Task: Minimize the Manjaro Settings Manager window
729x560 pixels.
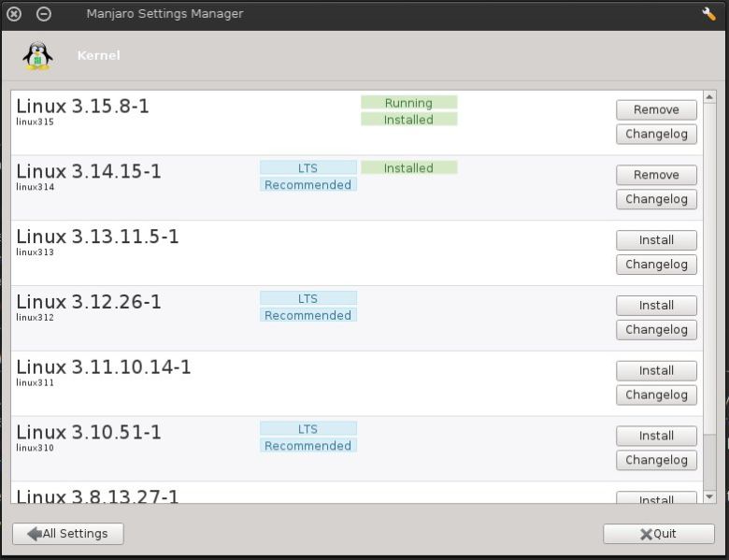Action: [x=44, y=14]
